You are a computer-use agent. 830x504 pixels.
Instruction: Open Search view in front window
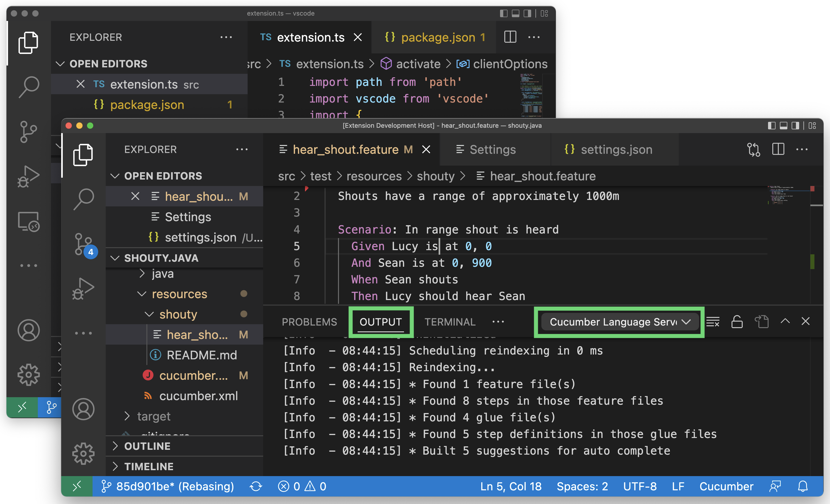pyautogui.click(x=83, y=199)
